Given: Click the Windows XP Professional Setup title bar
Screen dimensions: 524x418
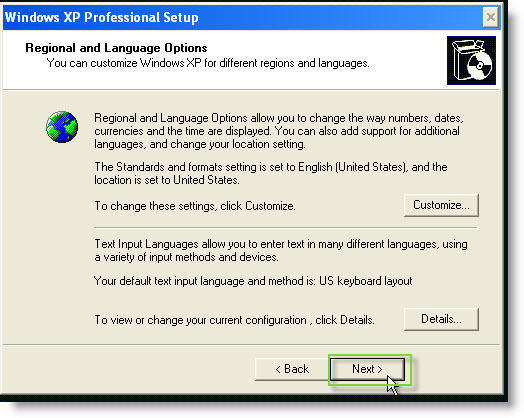Looking at the screenshot, I should pos(242,17).
